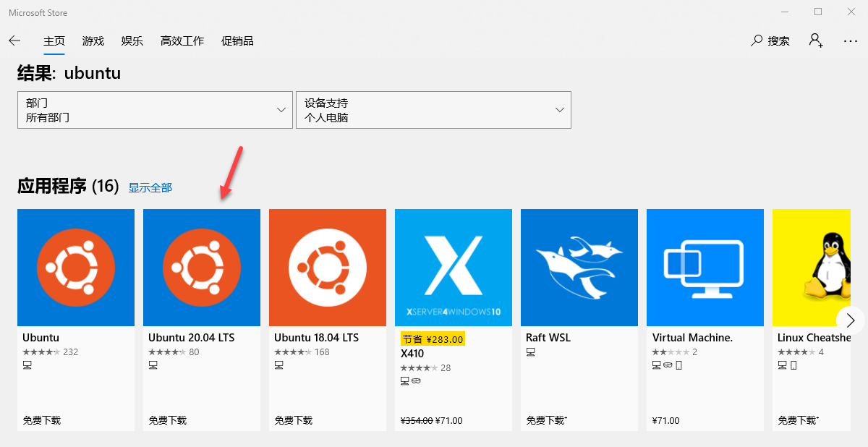Switch to the 主页 tab
This screenshot has width=868, height=447.
(x=54, y=41)
